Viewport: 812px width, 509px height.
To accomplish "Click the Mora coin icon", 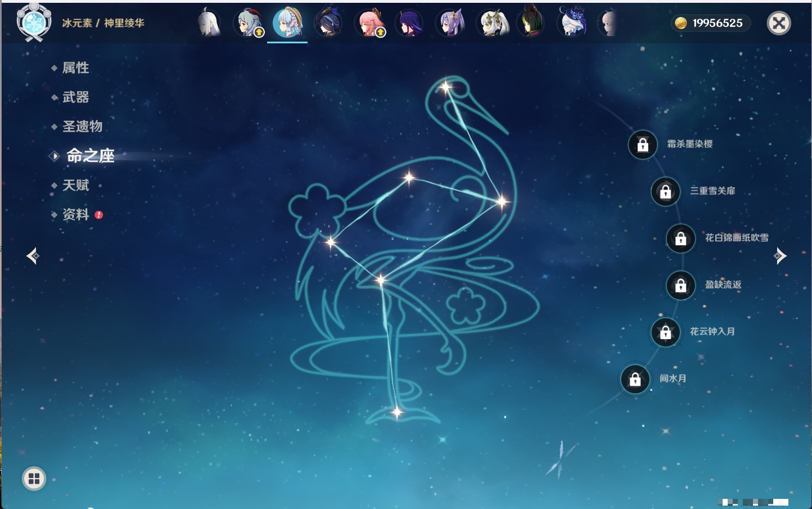I will 680,23.
